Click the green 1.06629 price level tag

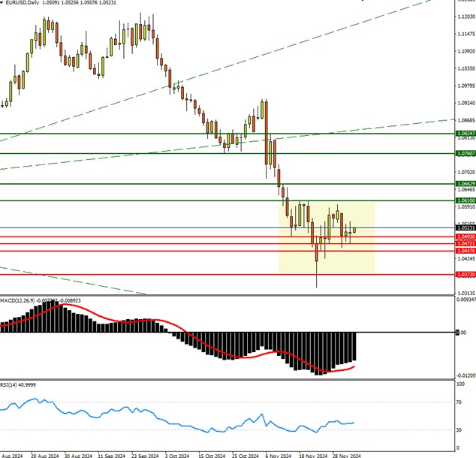[465, 183]
